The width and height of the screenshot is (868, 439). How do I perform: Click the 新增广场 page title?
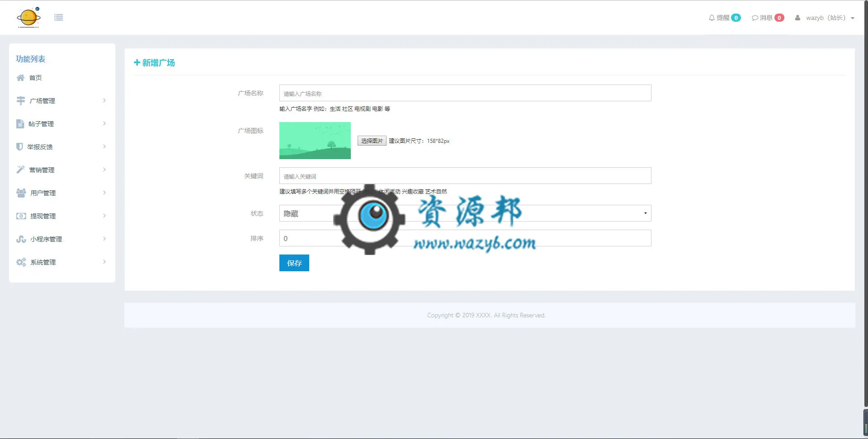pos(159,63)
